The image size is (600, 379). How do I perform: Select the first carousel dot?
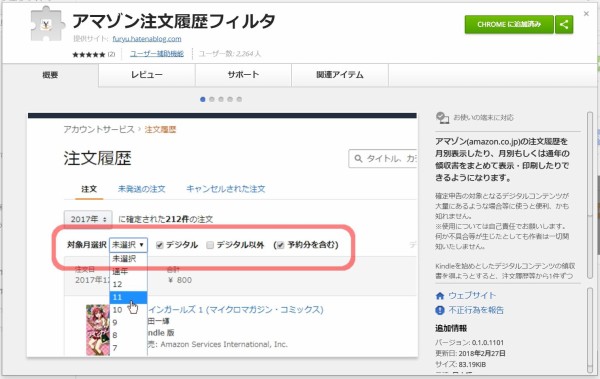(202, 100)
